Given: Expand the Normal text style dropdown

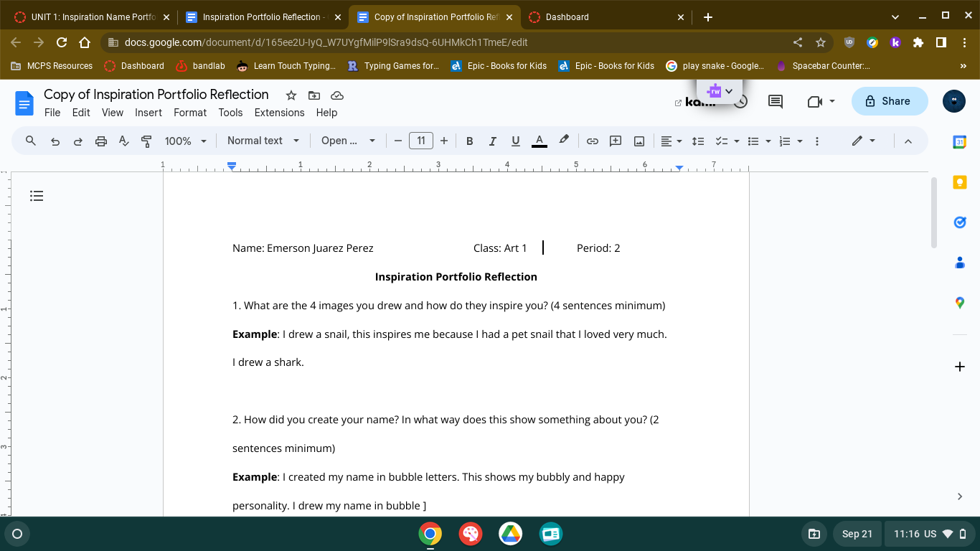Looking at the screenshot, I should click(x=263, y=141).
